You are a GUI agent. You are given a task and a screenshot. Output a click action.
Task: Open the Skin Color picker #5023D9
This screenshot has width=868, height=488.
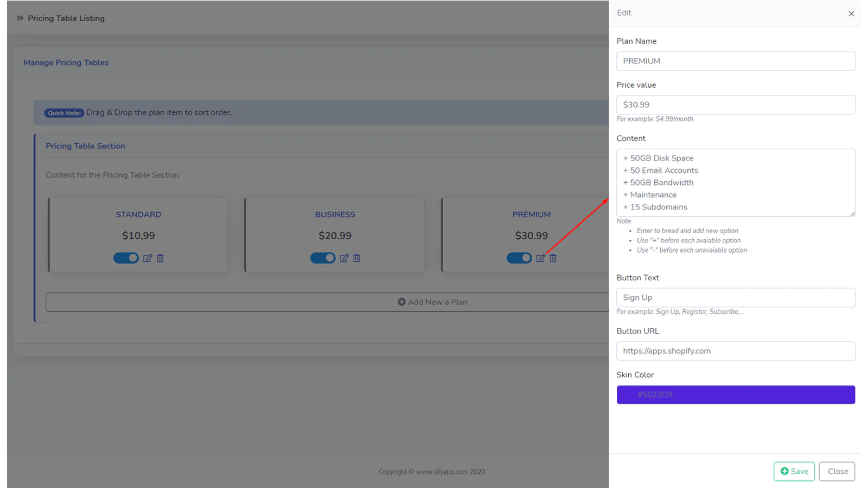(736, 395)
